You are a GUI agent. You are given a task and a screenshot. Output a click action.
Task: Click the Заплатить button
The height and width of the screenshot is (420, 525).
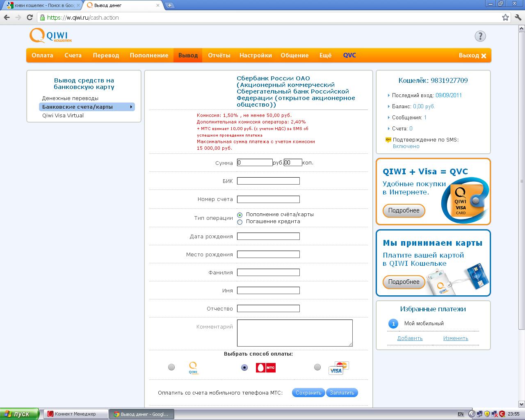coord(342,393)
